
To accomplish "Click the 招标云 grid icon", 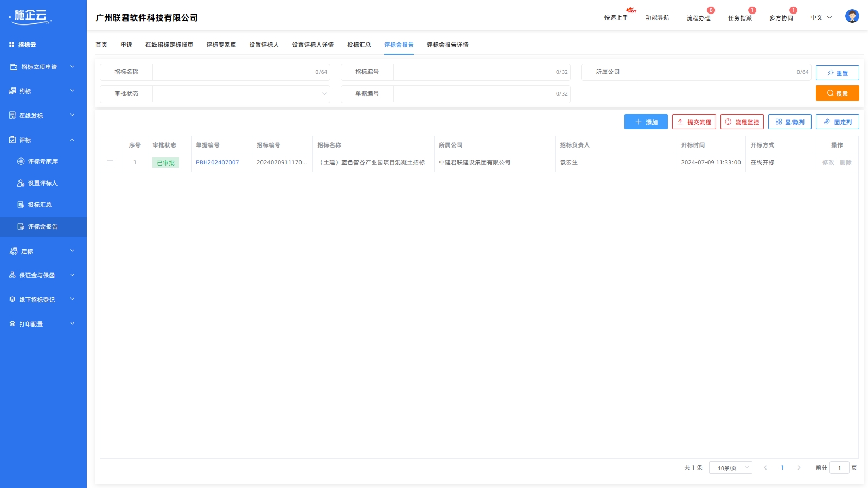I will pos(12,45).
